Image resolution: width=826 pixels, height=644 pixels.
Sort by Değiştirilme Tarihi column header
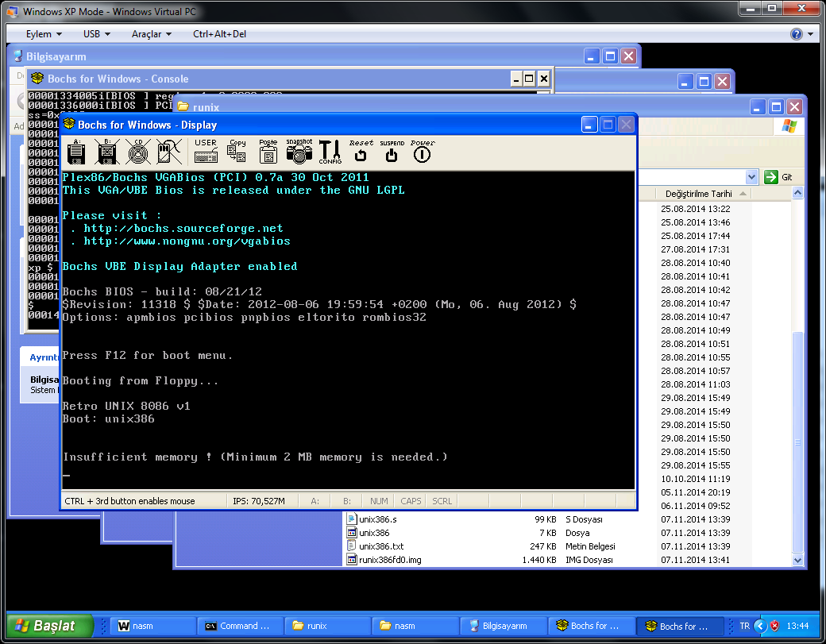click(x=698, y=194)
